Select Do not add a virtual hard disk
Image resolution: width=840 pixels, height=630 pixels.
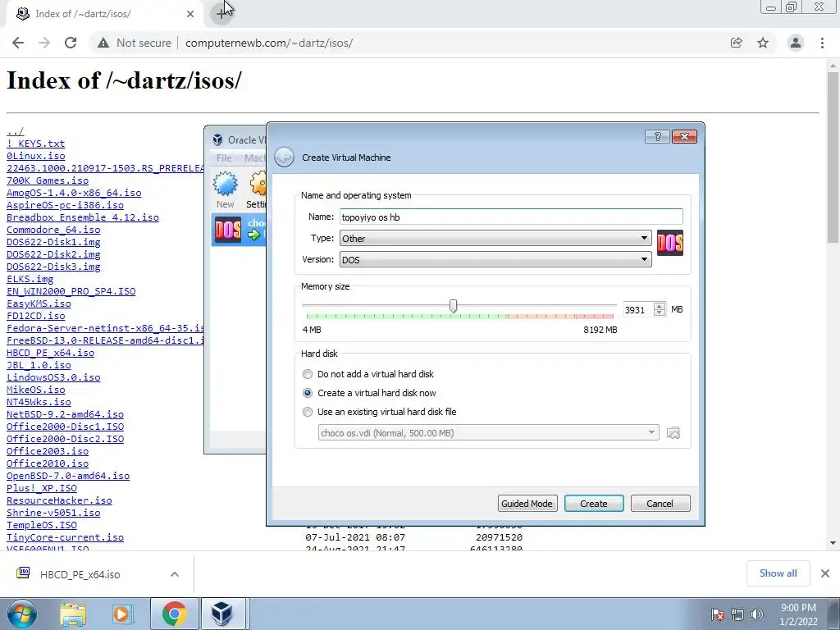tap(368, 374)
